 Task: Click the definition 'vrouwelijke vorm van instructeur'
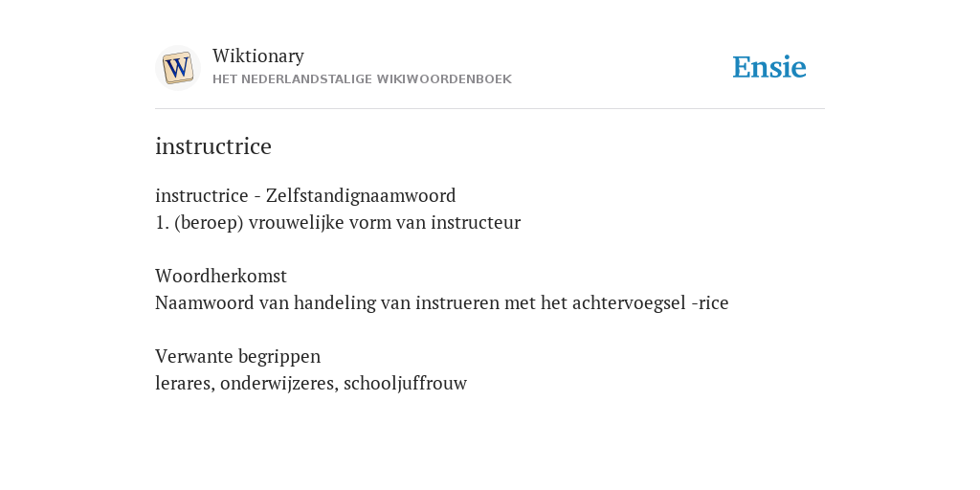pyautogui.click(x=385, y=222)
